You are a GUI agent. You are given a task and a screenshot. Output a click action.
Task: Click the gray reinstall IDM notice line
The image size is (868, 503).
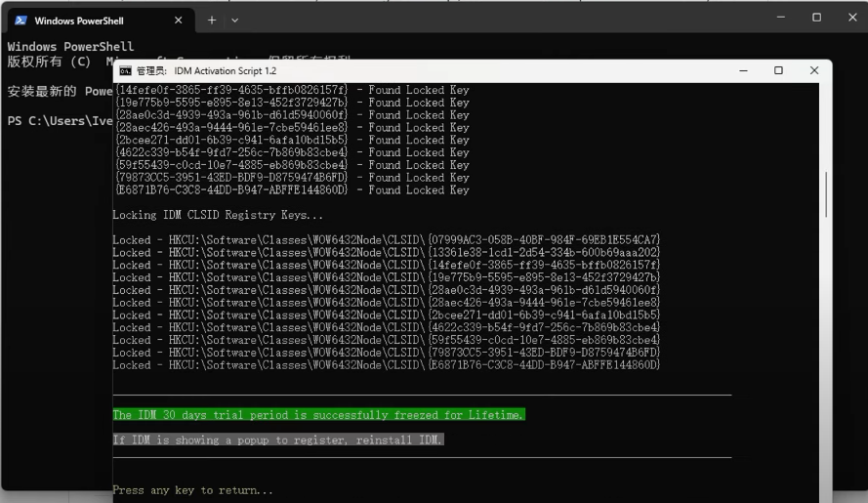tap(278, 440)
